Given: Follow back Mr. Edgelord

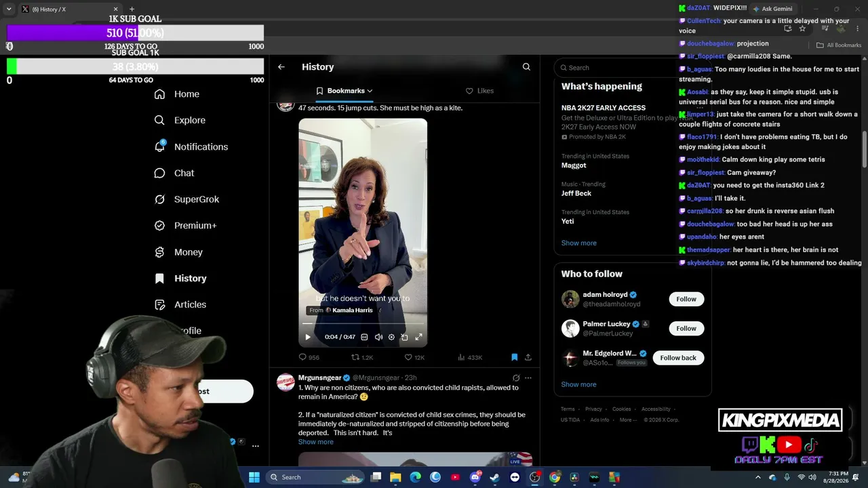Looking at the screenshot, I should tap(678, 358).
